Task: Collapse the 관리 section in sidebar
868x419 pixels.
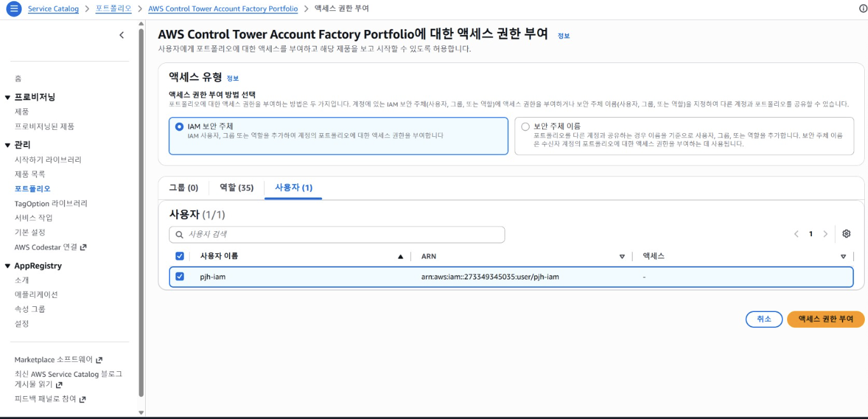Action: click(8, 145)
